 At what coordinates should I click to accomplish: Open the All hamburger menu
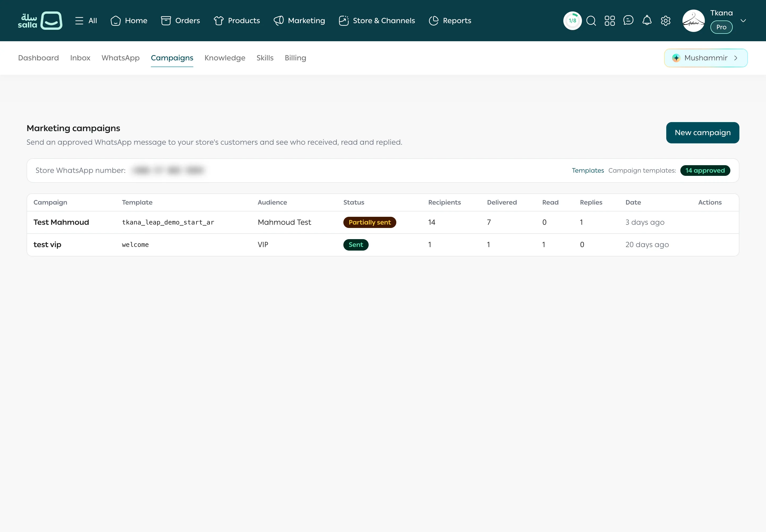pyautogui.click(x=86, y=21)
